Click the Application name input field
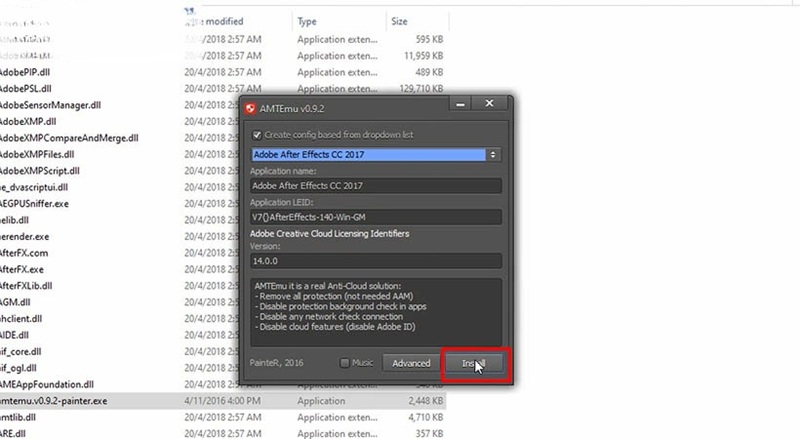800x439 pixels. pyautogui.click(x=376, y=186)
